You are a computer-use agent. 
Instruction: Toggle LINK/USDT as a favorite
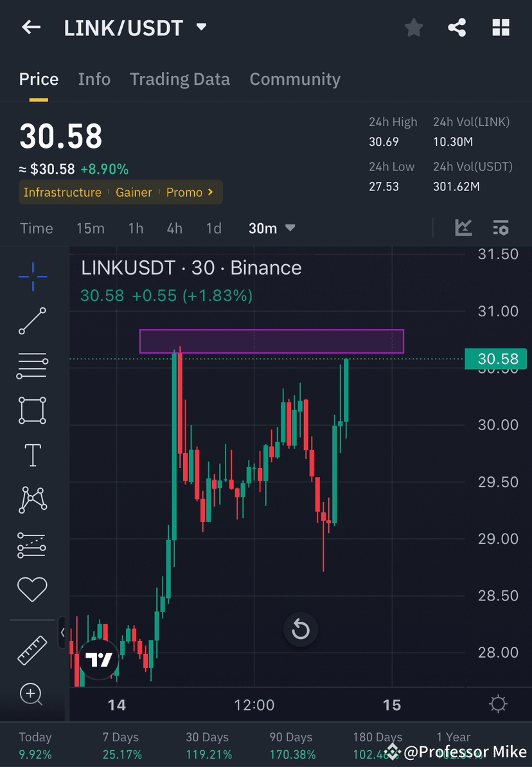coord(413,27)
